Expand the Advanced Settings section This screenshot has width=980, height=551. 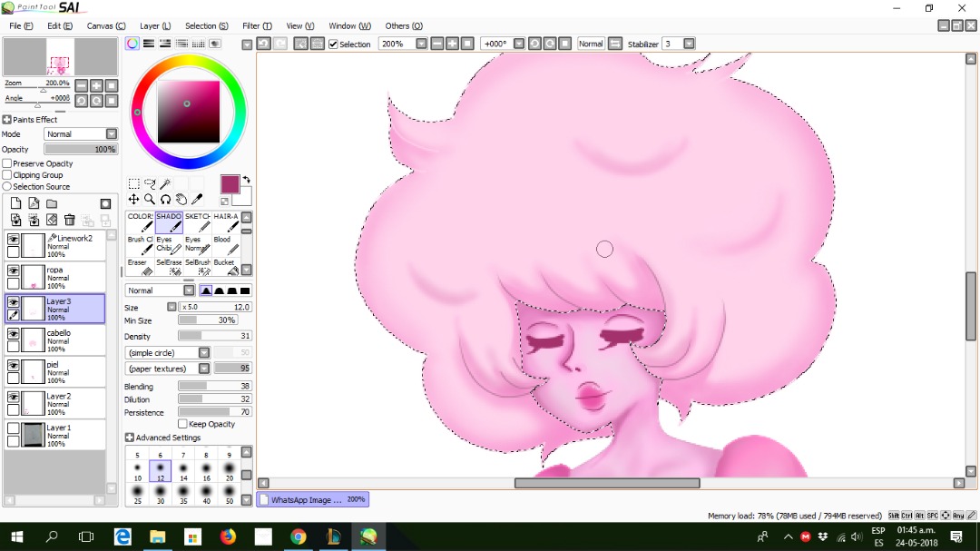(130, 438)
